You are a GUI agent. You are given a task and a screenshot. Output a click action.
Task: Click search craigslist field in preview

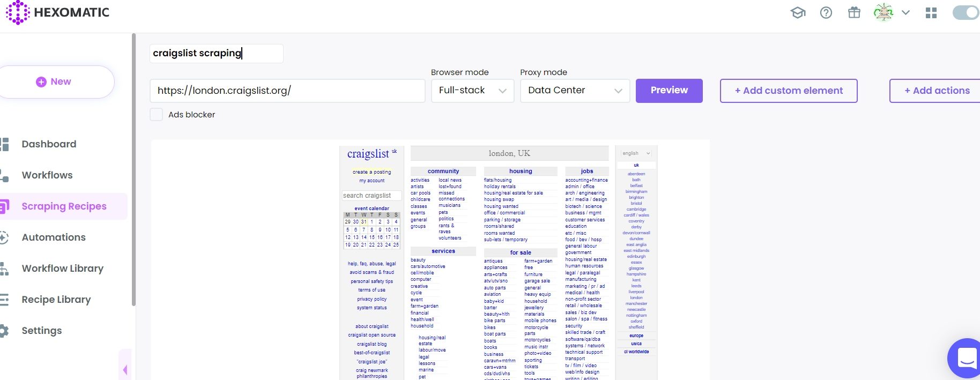(x=372, y=196)
